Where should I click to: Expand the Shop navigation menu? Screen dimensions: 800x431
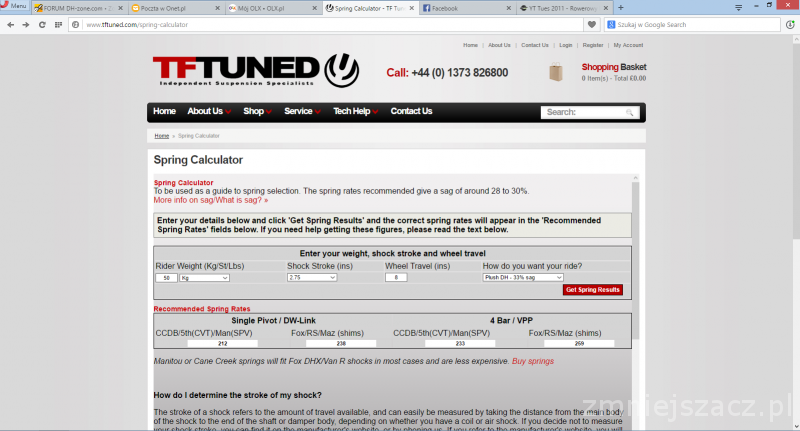(x=257, y=111)
